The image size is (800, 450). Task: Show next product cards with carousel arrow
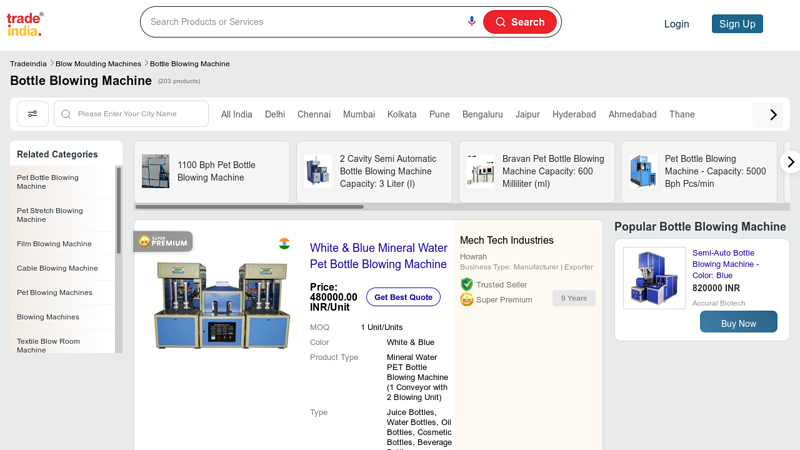[790, 162]
